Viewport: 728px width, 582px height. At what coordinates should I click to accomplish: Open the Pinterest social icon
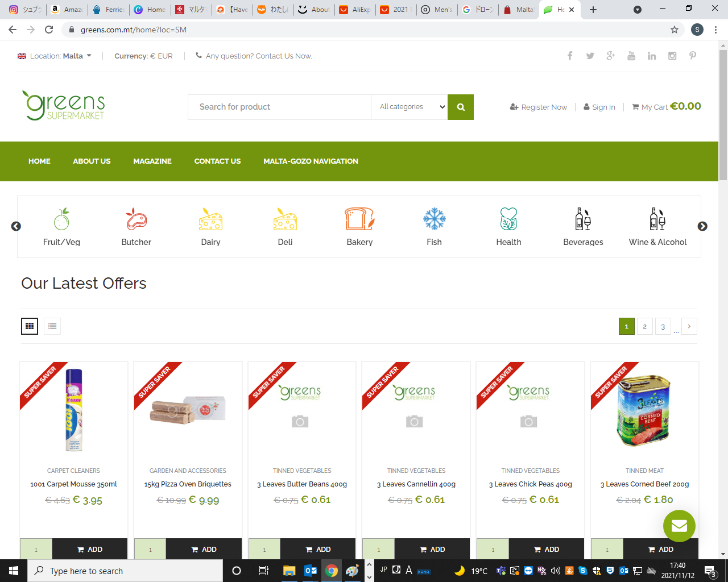(x=692, y=56)
